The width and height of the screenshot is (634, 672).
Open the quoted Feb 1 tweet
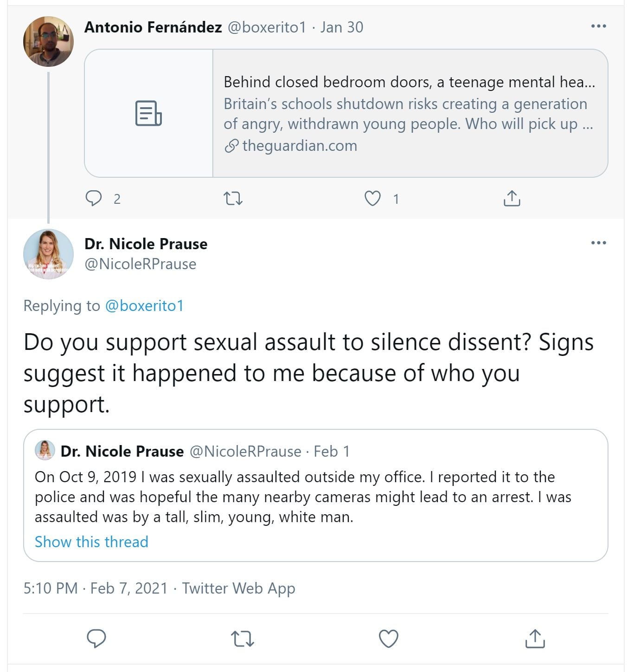[x=315, y=497]
